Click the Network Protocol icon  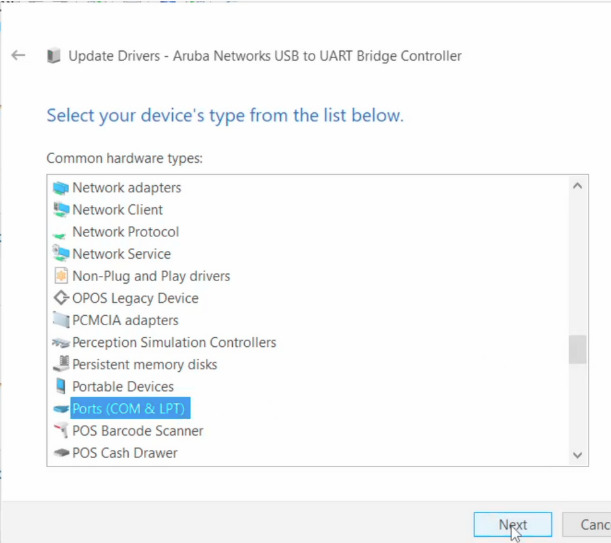pyautogui.click(x=61, y=232)
